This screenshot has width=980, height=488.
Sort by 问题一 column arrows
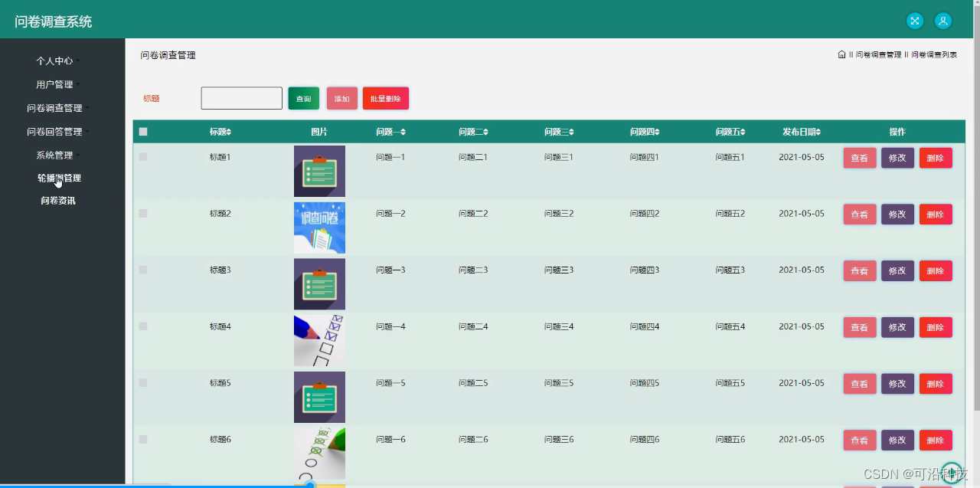point(403,132)
